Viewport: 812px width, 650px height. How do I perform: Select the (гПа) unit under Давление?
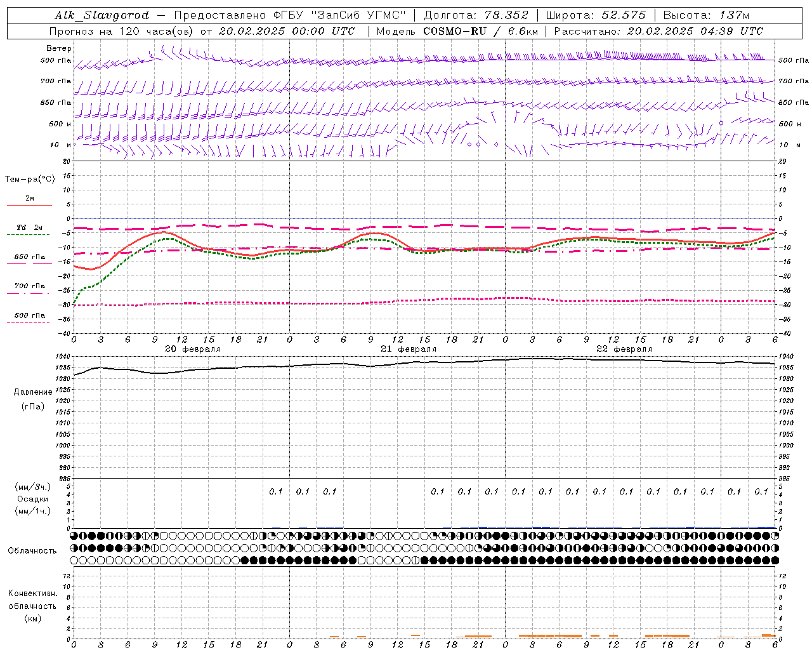tap(33, 406)
